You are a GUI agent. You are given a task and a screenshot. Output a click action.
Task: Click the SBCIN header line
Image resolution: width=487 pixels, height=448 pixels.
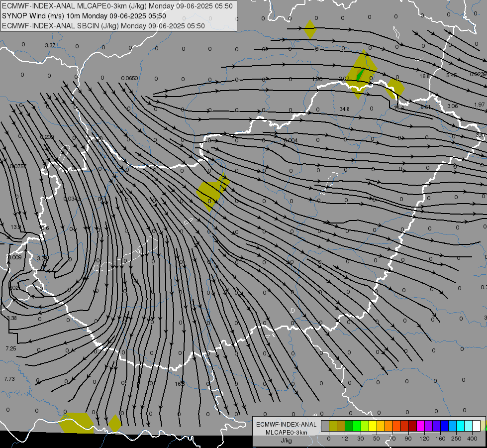click(103, 26)
